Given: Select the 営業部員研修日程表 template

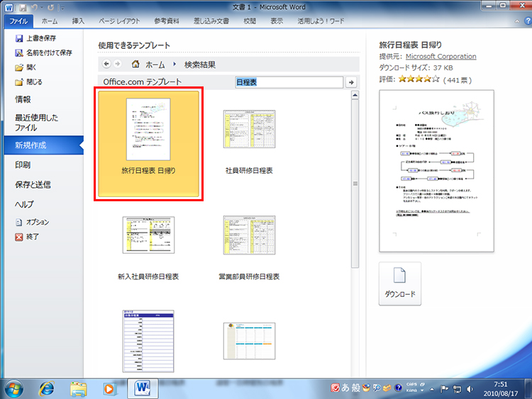Looking at the screenshot, I should [249, 248].
